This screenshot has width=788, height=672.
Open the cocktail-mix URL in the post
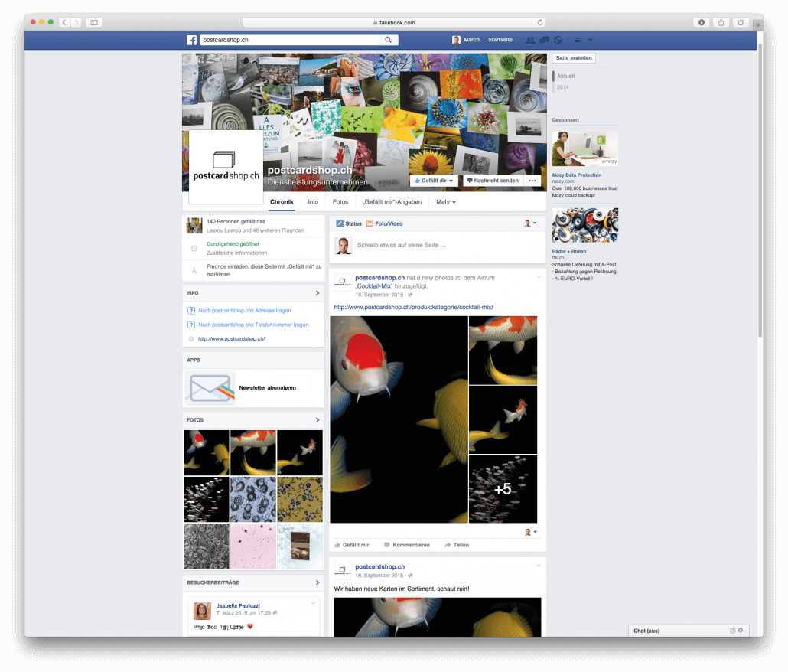tap(414, 307)
